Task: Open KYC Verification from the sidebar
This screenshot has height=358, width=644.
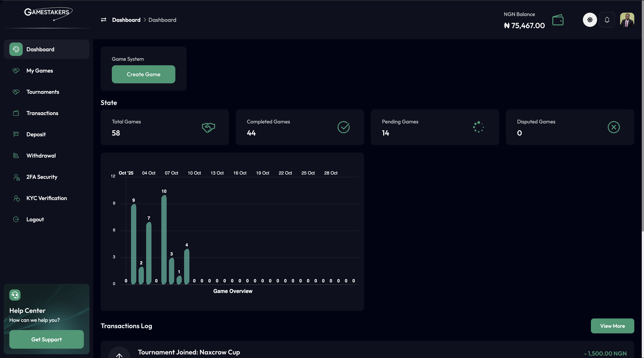Action: pyautogui.click(x=47, y=198)
